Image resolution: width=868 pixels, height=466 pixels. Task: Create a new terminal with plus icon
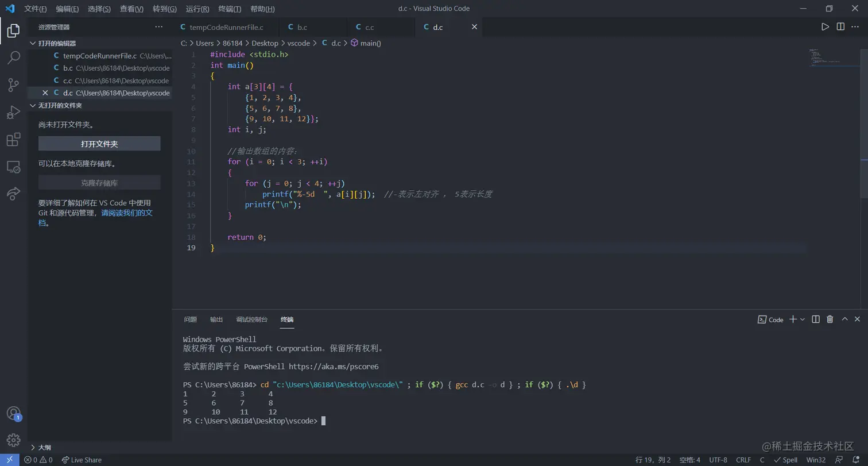click(793, 319)
